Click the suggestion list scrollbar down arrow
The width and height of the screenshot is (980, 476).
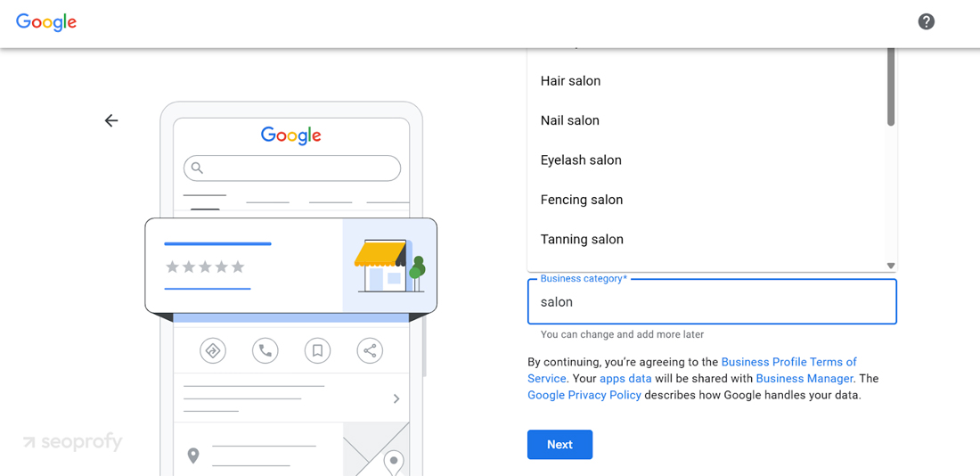(x=890, y=266)
